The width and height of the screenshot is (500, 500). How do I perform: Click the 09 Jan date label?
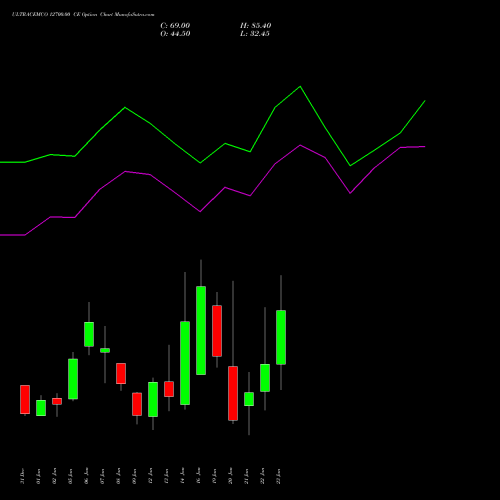(x=134, y=476)
